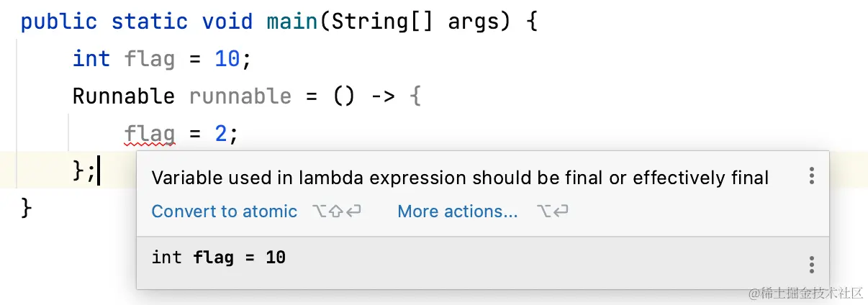Screen dimensions: 868x305
Task: Click the effectively final error message text
Action: click(x=460, y=178)
